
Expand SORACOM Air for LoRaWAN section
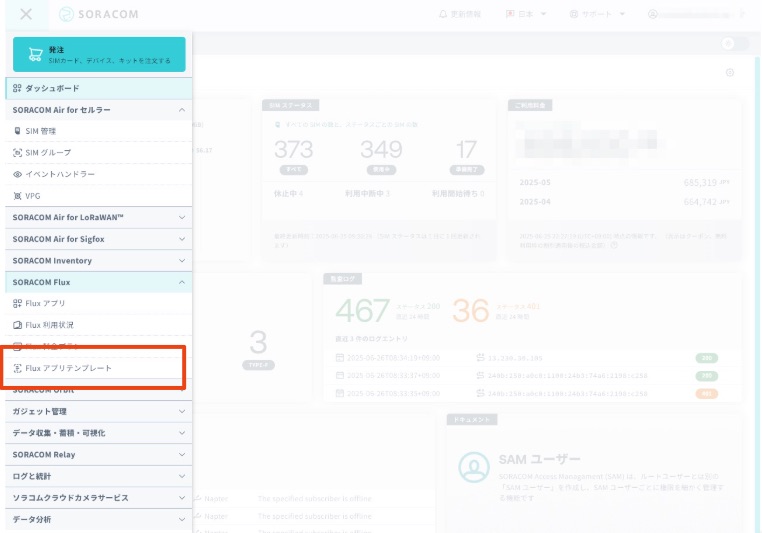[x=99, y=217]
